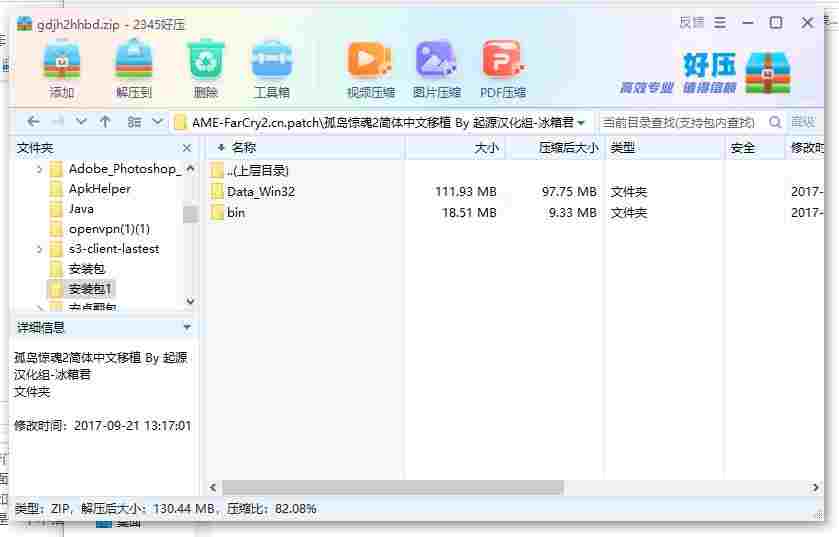
Task: Sort by 大小 column header
Action: pos(455,148)
